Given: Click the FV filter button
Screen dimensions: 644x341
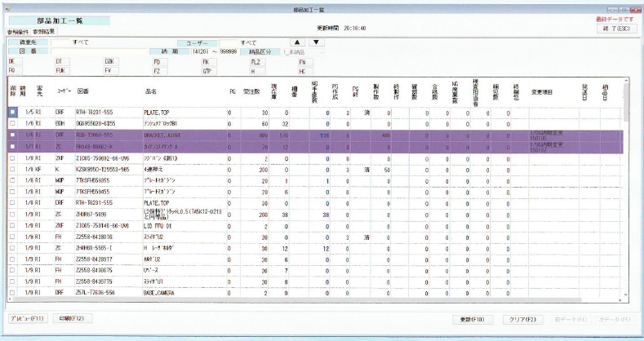Looking at the screenshot, I should click(x=111, y=71).
